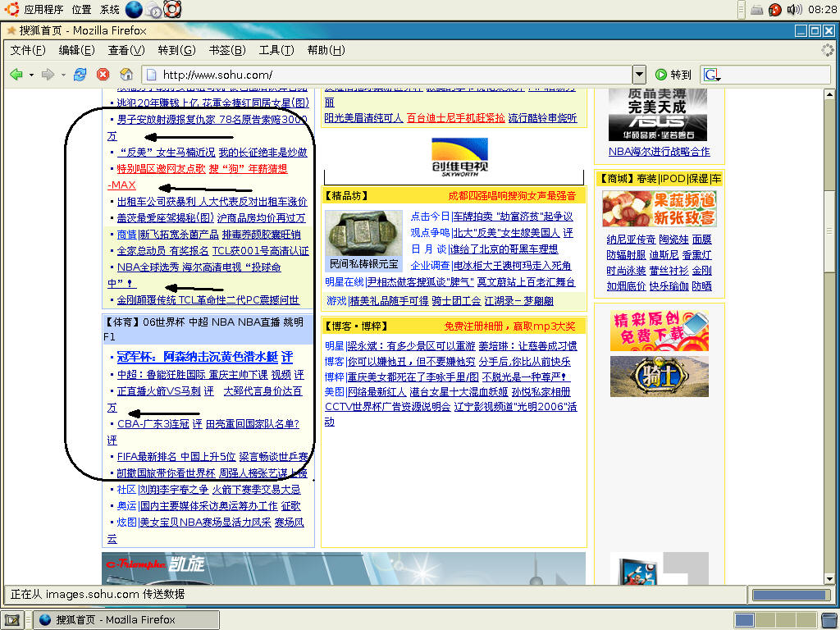The image size is (840, 630).
Task: Click the URL field showing http://www.sohu.com/
Action: [x=387, y=75]
